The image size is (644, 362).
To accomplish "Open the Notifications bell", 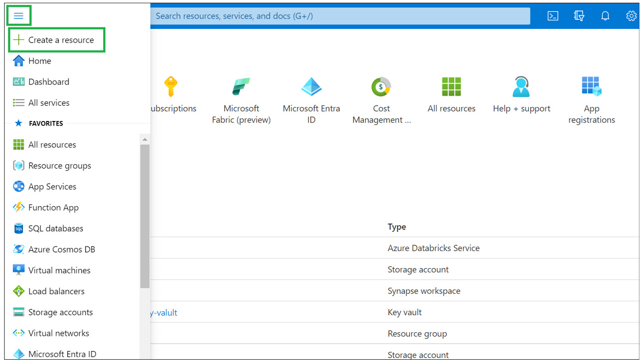I will (605, 16).
